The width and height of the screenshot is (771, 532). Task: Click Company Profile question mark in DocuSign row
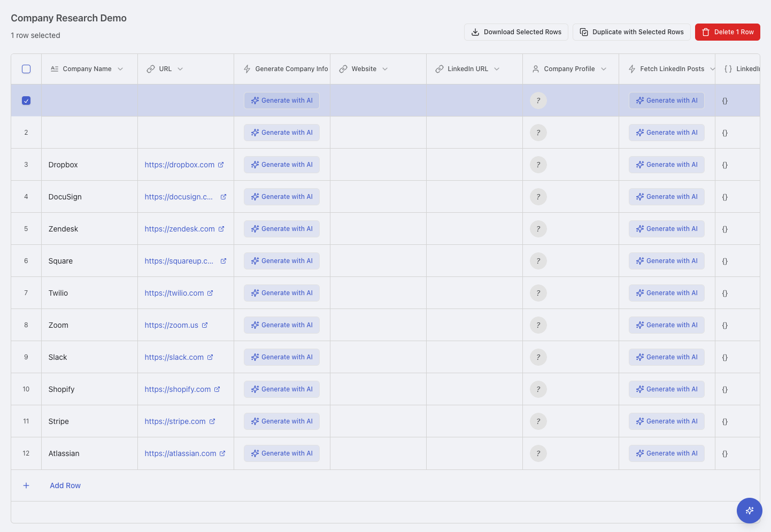pyautogui.click(x=538, y=197)
